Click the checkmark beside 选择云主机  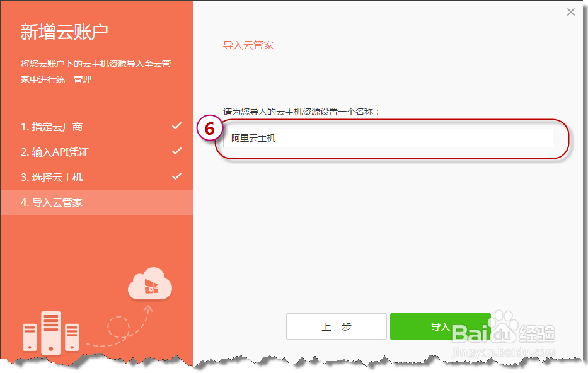(176, 176)
